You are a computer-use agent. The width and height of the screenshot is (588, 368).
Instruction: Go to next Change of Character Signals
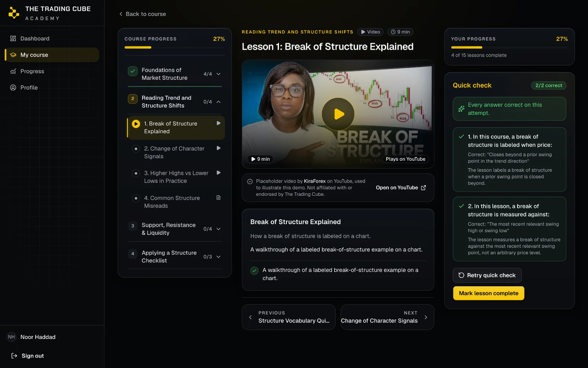(387, 317)
